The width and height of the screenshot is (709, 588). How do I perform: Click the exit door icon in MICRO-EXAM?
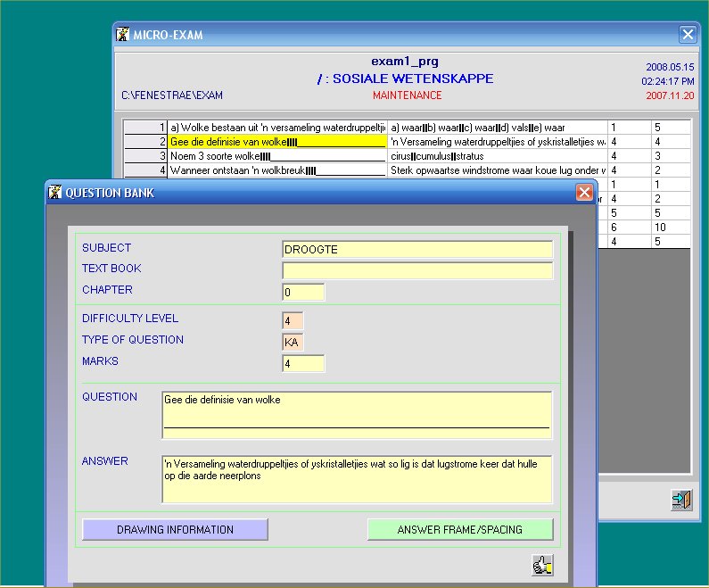tap(681, 500)
